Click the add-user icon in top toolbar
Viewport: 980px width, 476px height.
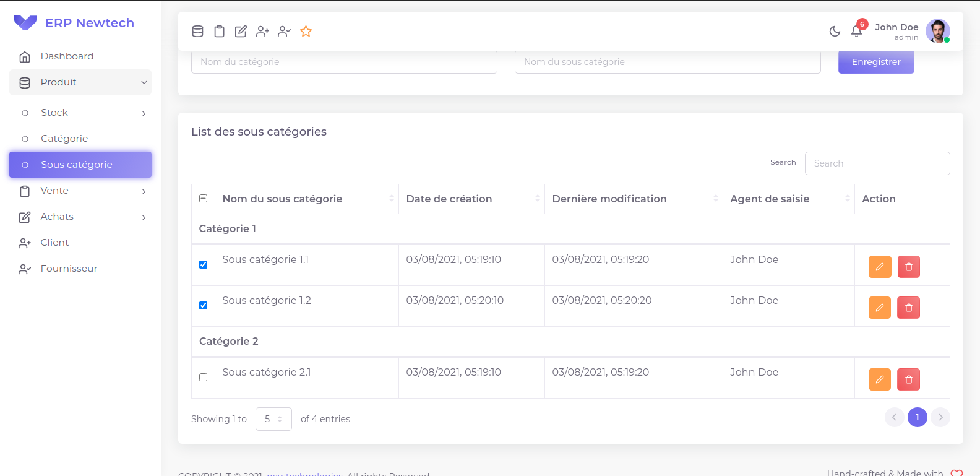point(262,32)
